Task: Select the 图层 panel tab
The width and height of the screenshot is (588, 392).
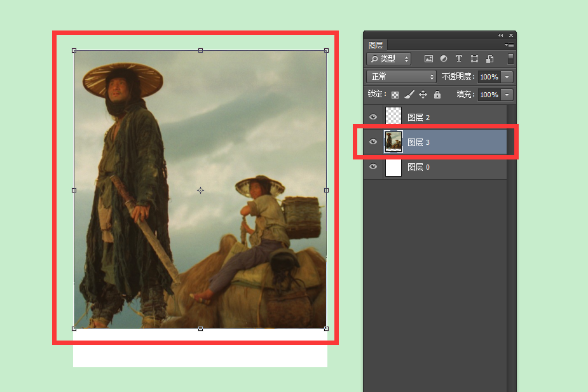Action: coord(376,45)
